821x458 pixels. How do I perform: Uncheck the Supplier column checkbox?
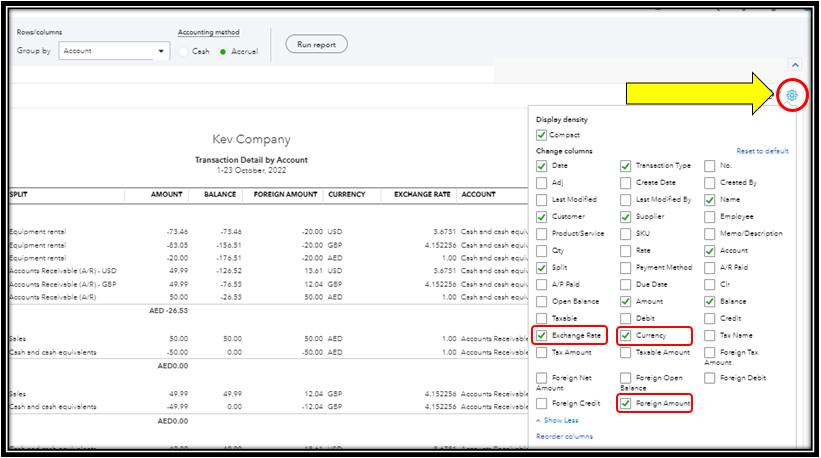(625, 217)
